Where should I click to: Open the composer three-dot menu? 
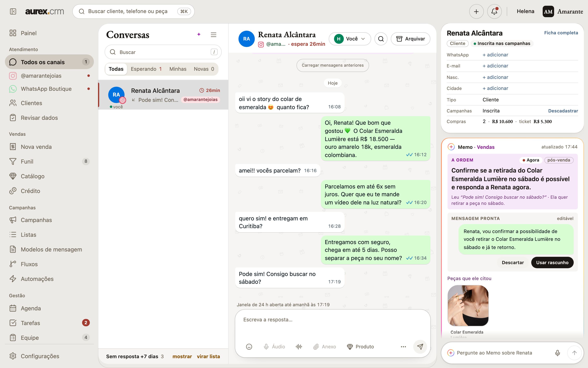[403, 347]
